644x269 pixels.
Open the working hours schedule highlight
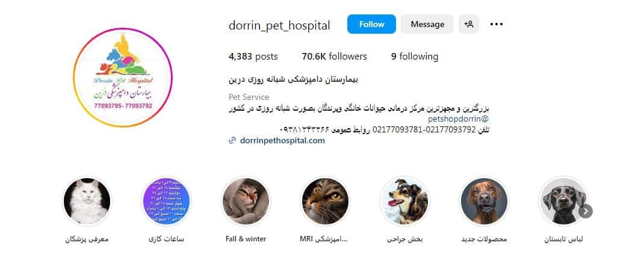[166, 201]
